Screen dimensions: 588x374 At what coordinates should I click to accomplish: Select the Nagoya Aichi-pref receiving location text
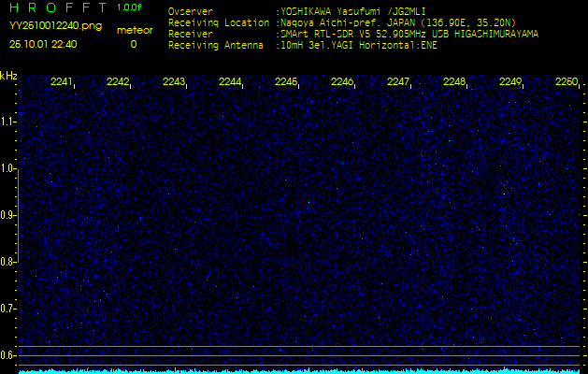(396, 22)
